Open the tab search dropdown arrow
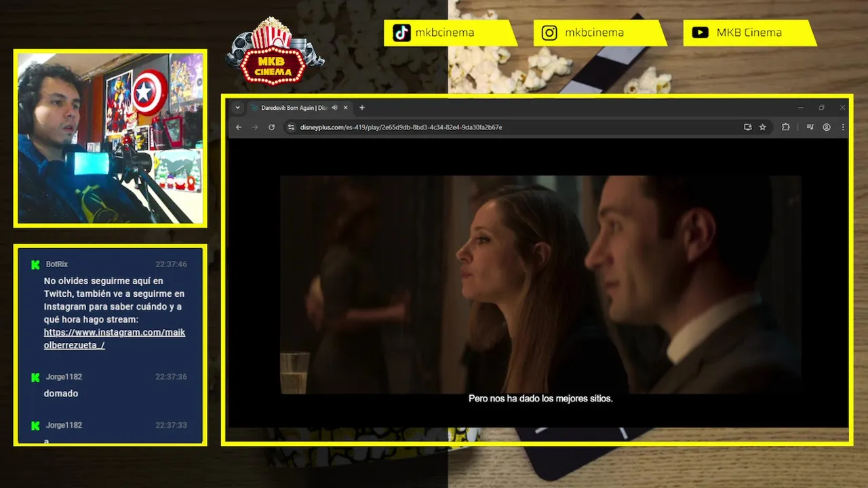Screen dimensions: 868x488 [x=237, y=108]
